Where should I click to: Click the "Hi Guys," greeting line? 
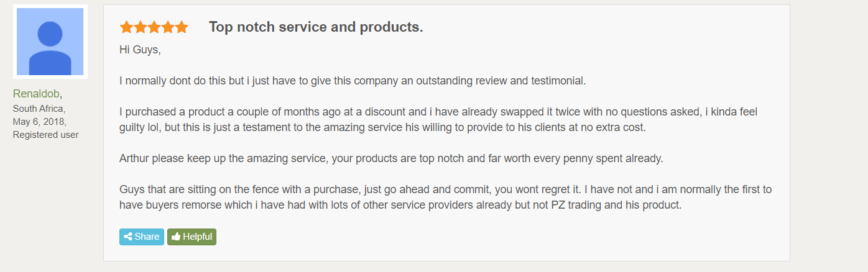140,50
